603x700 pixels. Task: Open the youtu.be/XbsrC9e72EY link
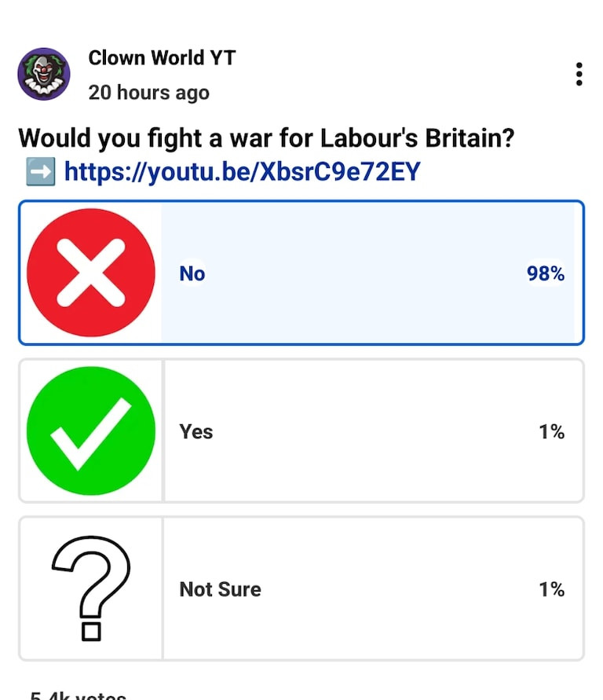[242, 170]
